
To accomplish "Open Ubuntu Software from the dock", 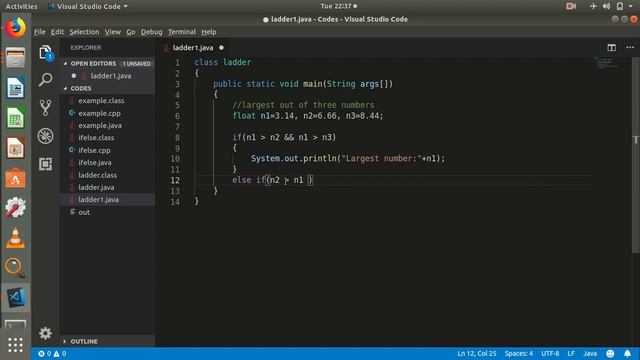I will coord(16,178).
